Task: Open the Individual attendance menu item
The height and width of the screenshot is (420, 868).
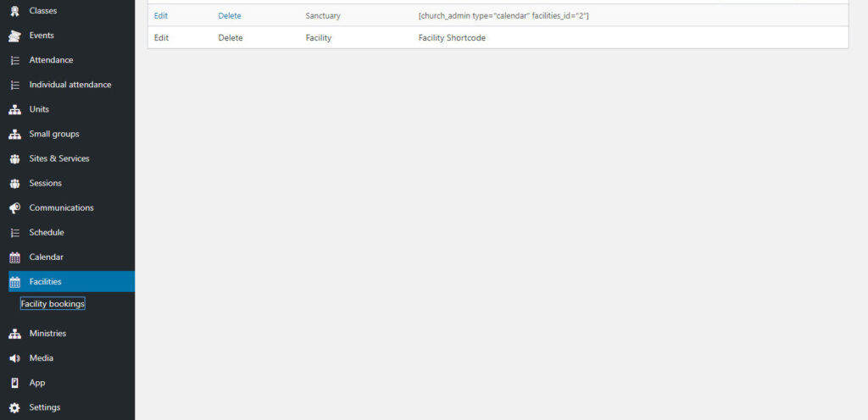Action: tap(70, 85)
